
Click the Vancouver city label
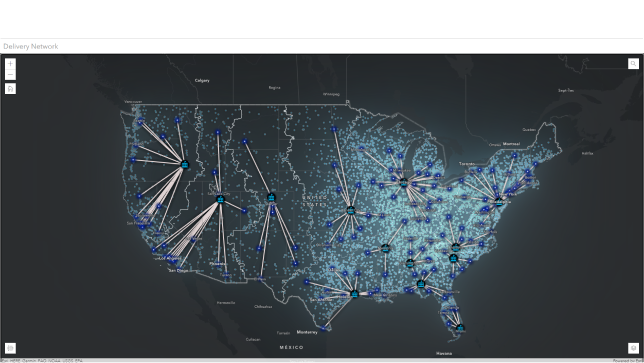coord(133,101)
